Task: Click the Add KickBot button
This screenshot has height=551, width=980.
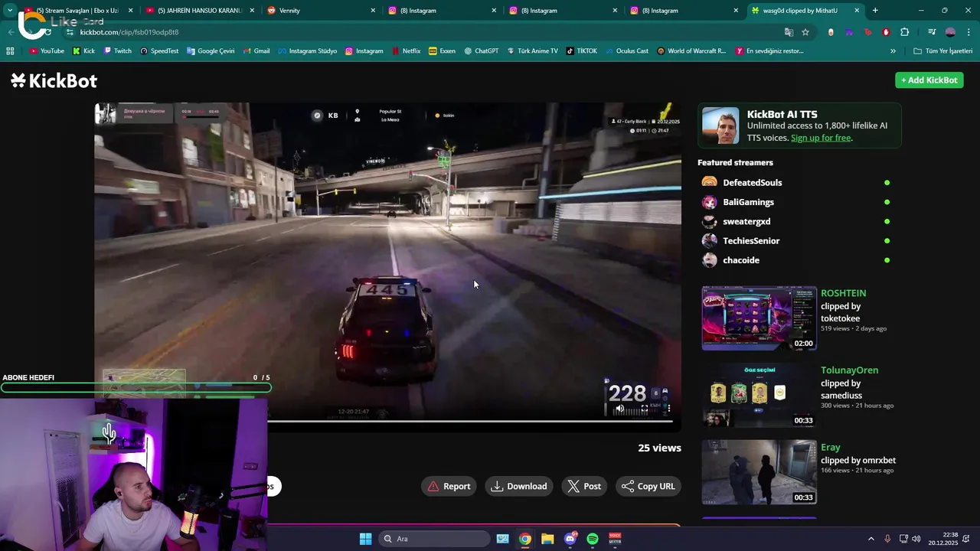Action: click(x=929, y=80)
